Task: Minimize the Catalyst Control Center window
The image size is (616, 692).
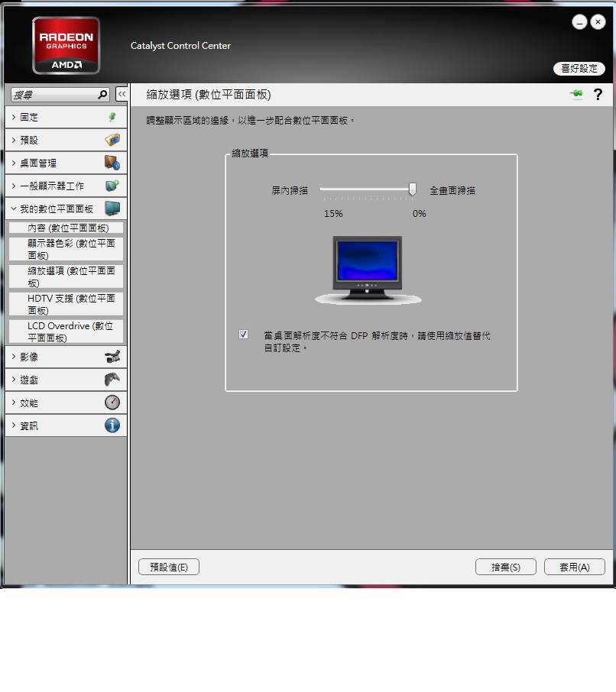Action: [579, 21]
